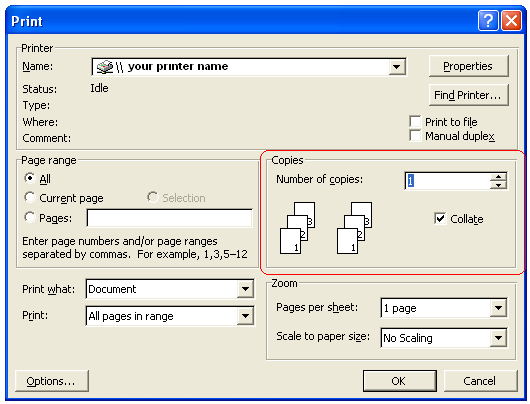Open printer Properties
530x404 pixels.
468,66
